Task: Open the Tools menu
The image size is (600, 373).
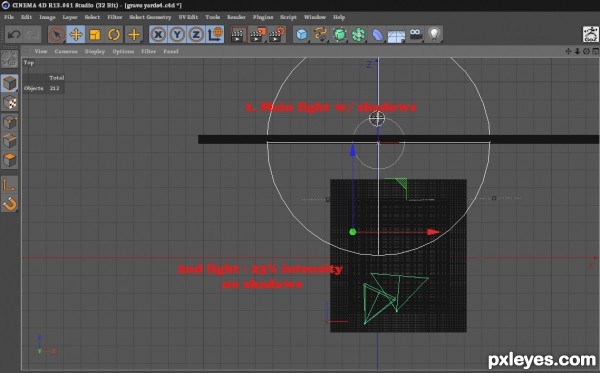Action: [x=213, y=17]
